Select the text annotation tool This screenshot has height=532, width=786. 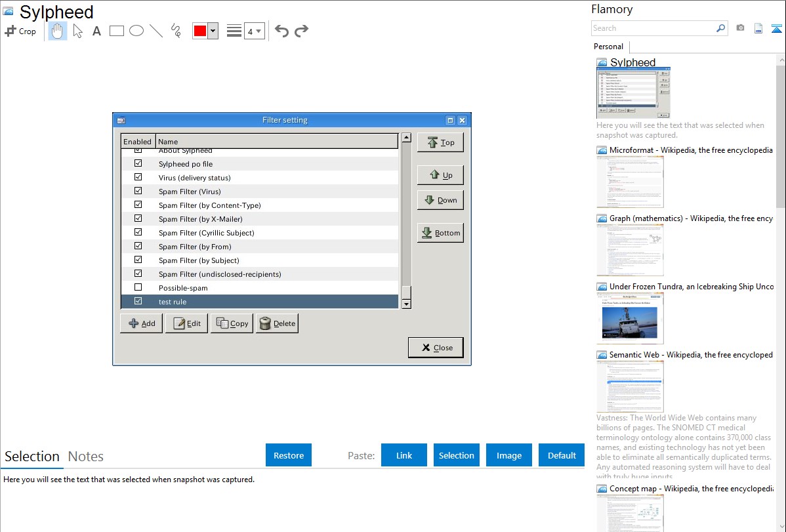[x=96, y=31]
